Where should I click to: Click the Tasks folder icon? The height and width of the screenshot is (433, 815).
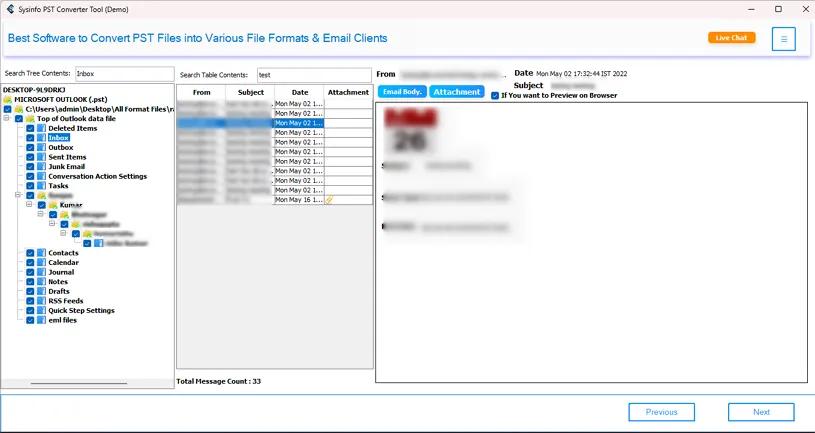(42, 186)
